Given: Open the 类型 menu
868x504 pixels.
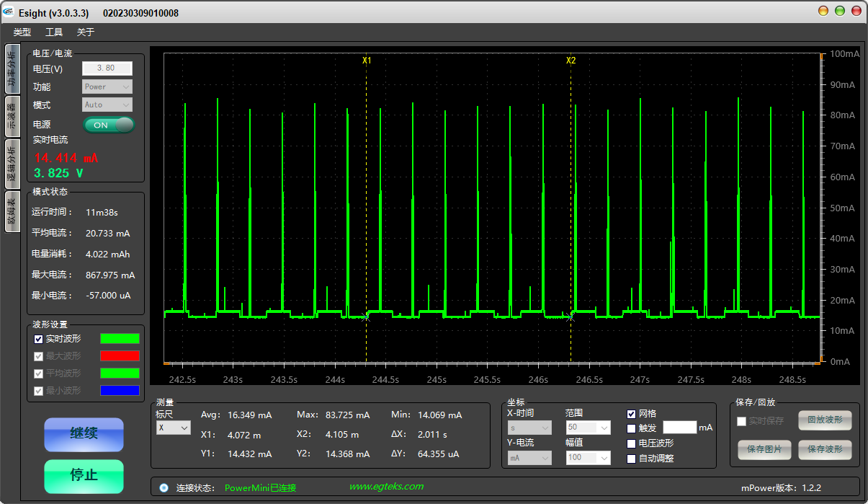Looking at the screenshot, I should coord(22,32).
